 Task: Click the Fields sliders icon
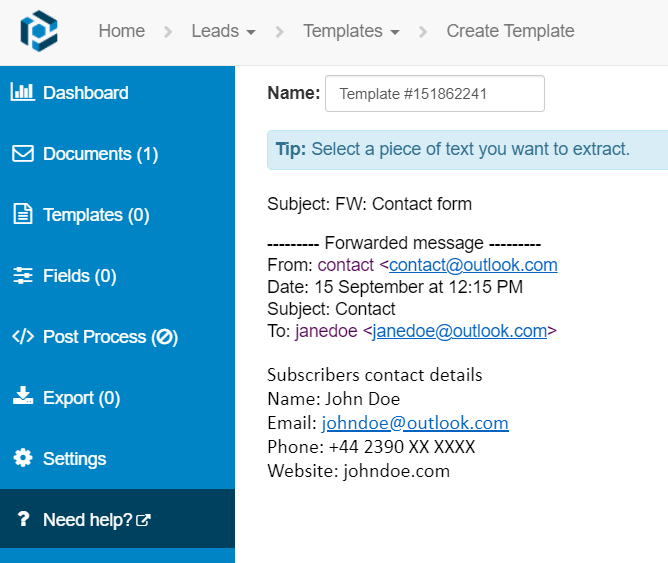coord(22,276)
